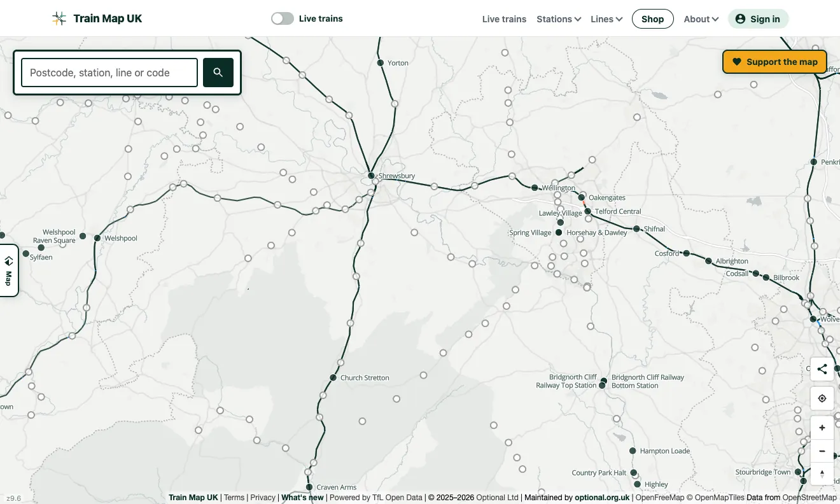The image size is (840, 504).
Task: Click the share map icon
Action: (x=822, y=369)
